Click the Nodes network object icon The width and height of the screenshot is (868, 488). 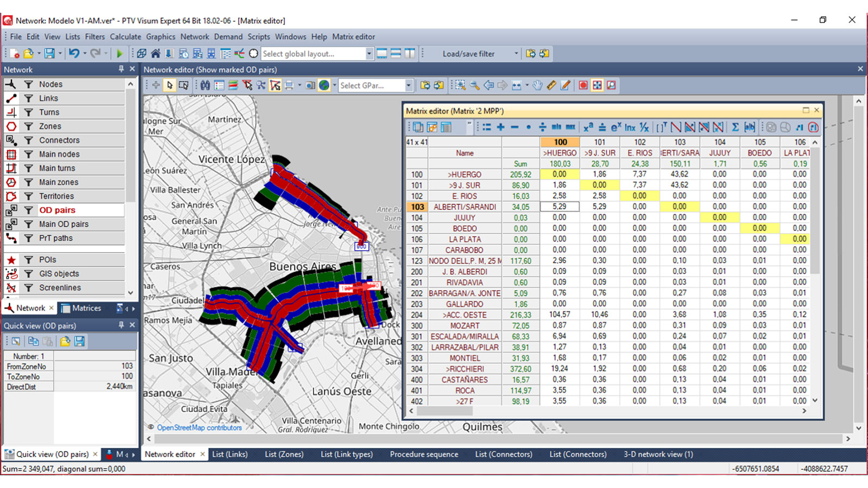(11, 84)
